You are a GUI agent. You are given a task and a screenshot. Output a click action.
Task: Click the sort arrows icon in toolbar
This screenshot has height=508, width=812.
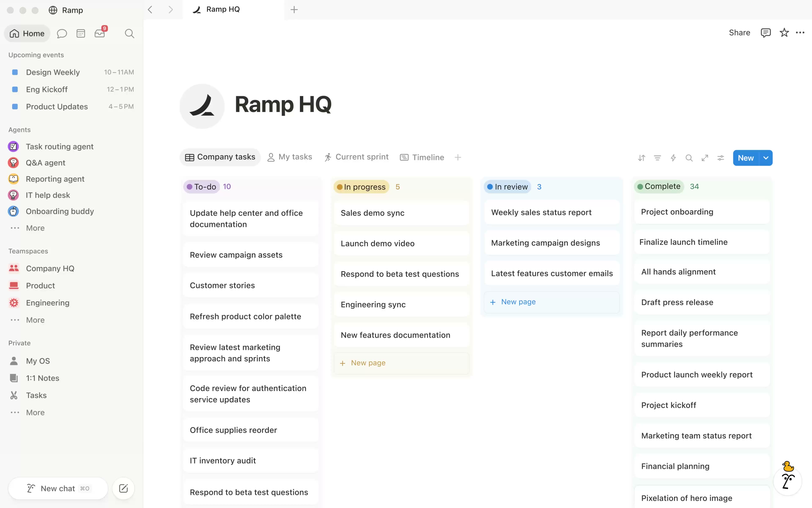(642, 158)
